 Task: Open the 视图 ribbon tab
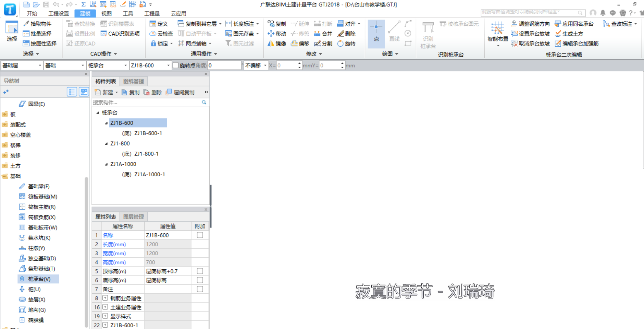107,13
